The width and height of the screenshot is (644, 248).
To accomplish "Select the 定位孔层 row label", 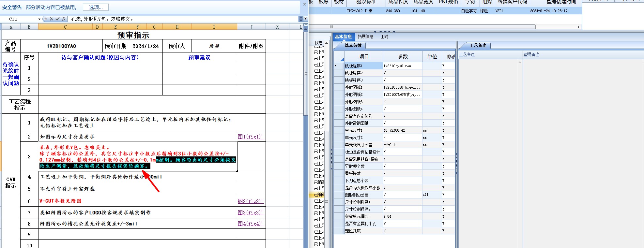I will click(364, 231).
